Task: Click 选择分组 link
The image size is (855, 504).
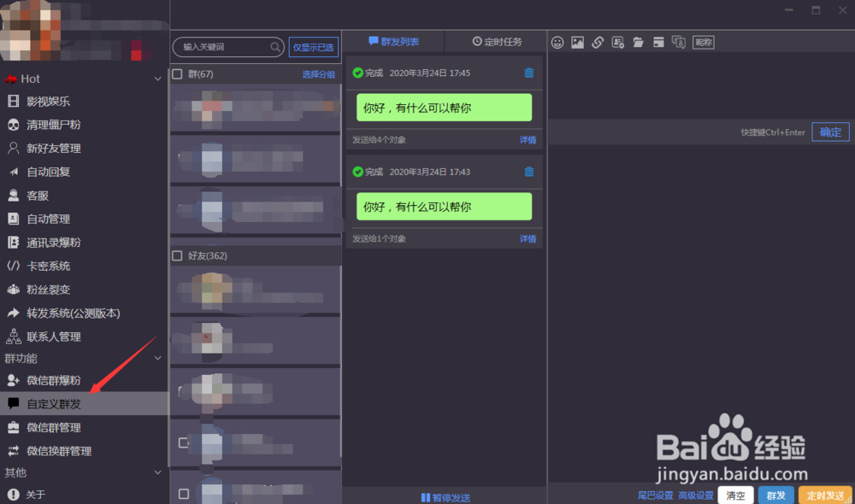Action: pos(318,74)
